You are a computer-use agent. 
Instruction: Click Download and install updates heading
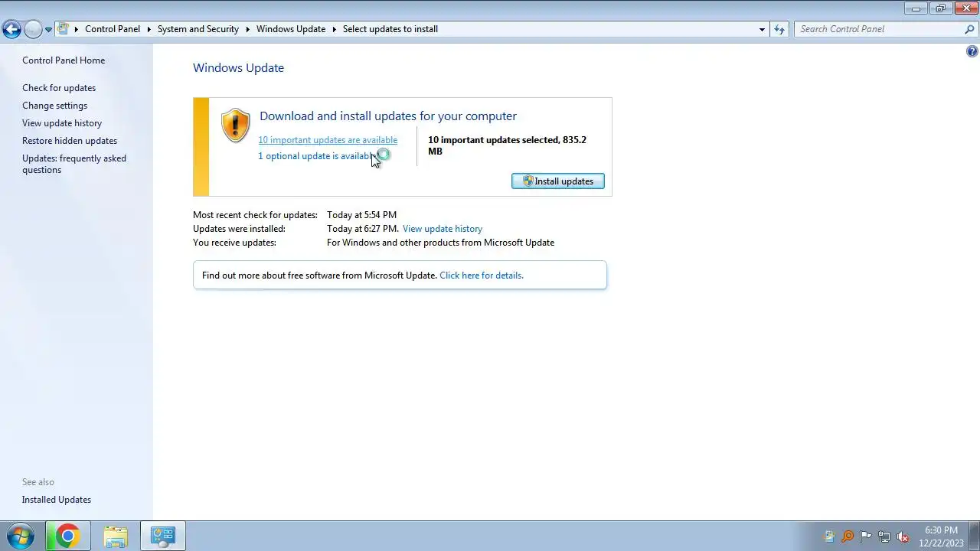point(388,116)
